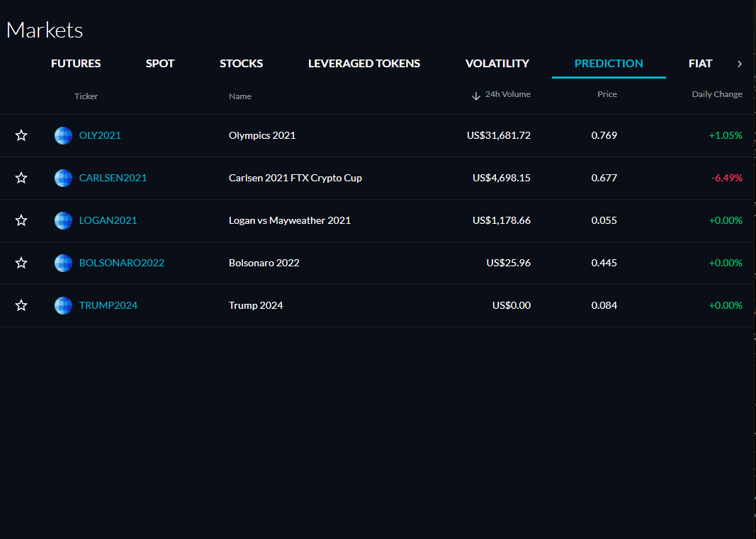Image resolution: width=756 pixels, height=539 pixels.
Task: Toggle favorite star for TRUMP2024
Action: [21, 305]
